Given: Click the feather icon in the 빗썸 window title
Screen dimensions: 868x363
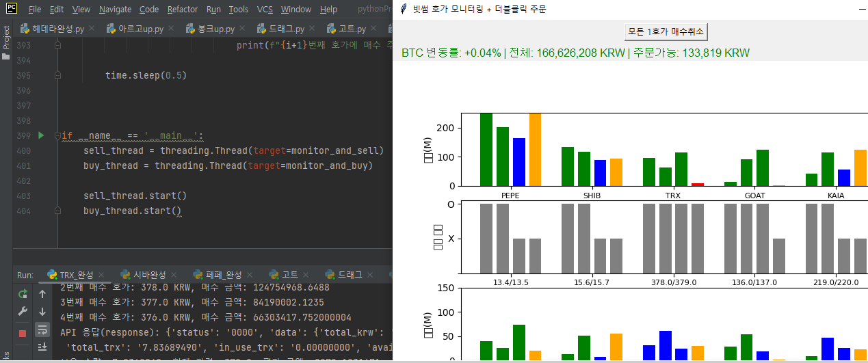Looking at the screenshot, I should click(404, 9).
